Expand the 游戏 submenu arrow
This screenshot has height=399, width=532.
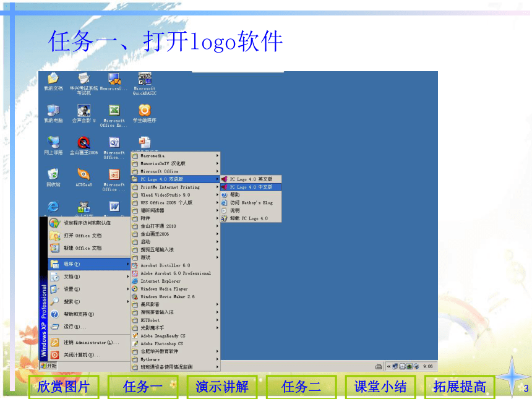[x=217, y=257]
